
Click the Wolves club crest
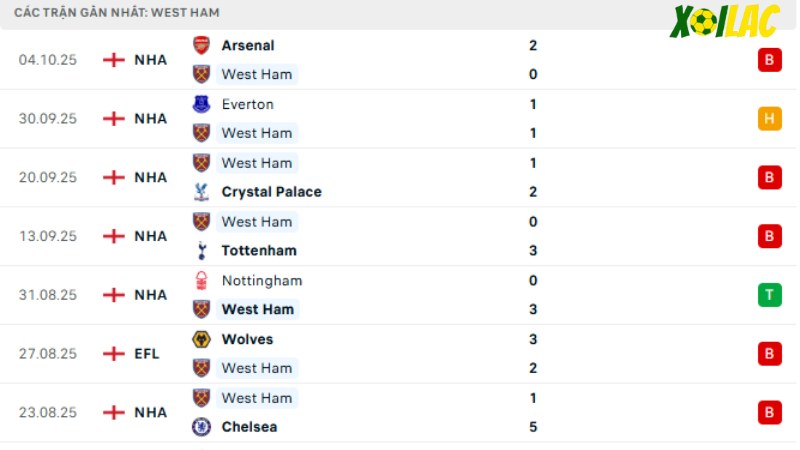tap(201, 339)
